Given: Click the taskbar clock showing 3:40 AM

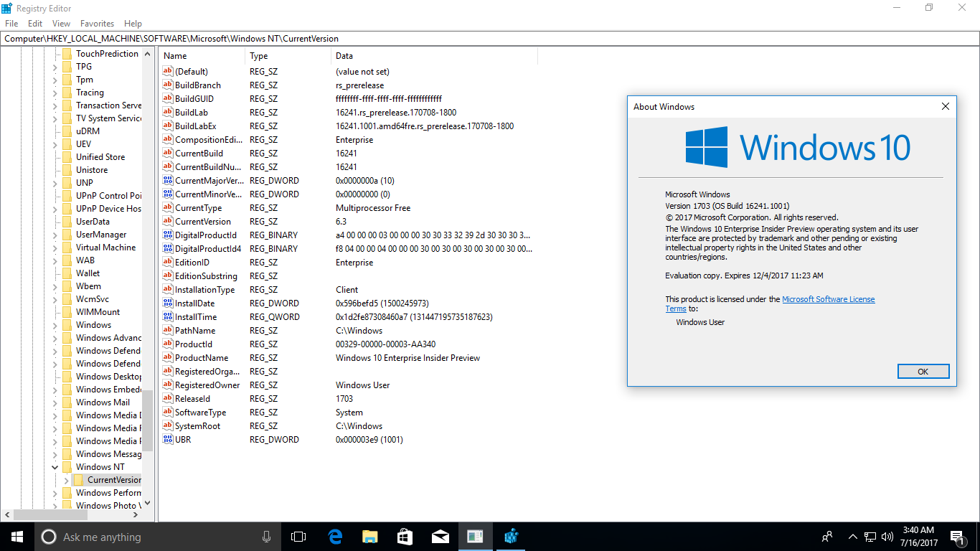Looking at the screenshot, I should pyautogui.click(x=918, y=537).
